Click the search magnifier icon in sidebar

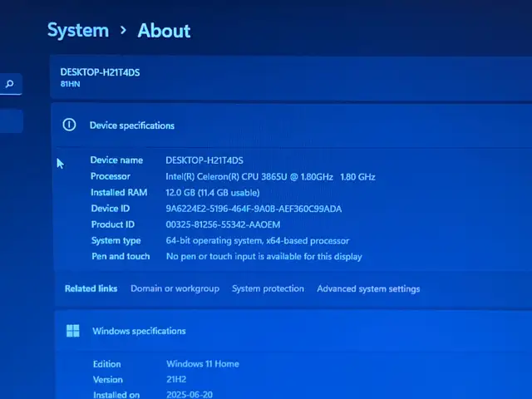10,83
